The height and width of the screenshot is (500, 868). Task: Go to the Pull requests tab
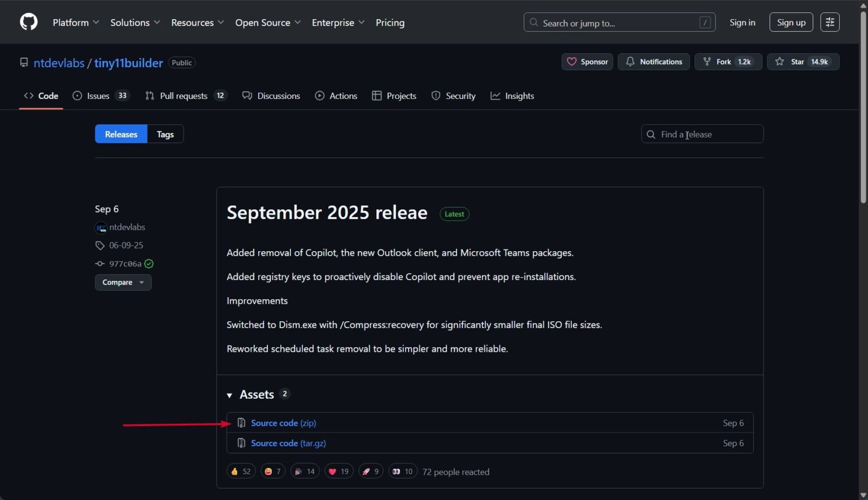tap(185, 96)
